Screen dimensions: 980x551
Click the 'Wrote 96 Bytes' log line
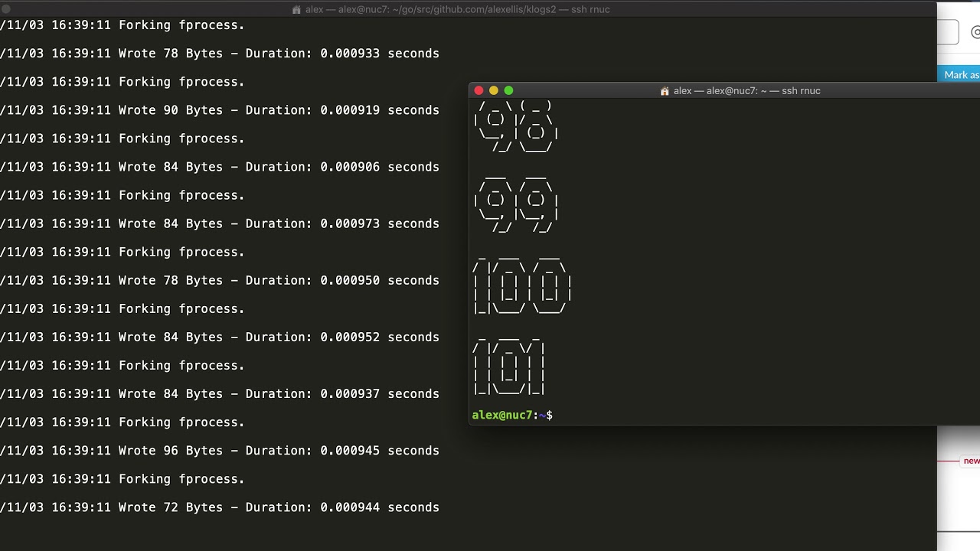point(220,450)
